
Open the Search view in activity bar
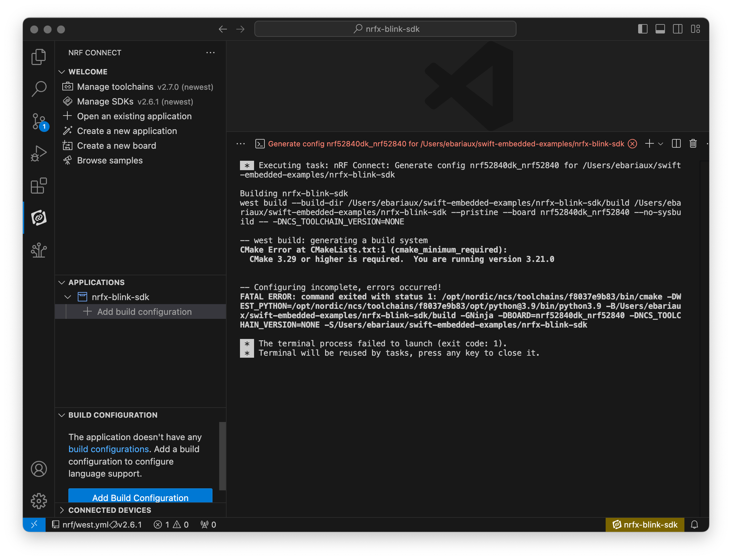(x=39, y=89)
